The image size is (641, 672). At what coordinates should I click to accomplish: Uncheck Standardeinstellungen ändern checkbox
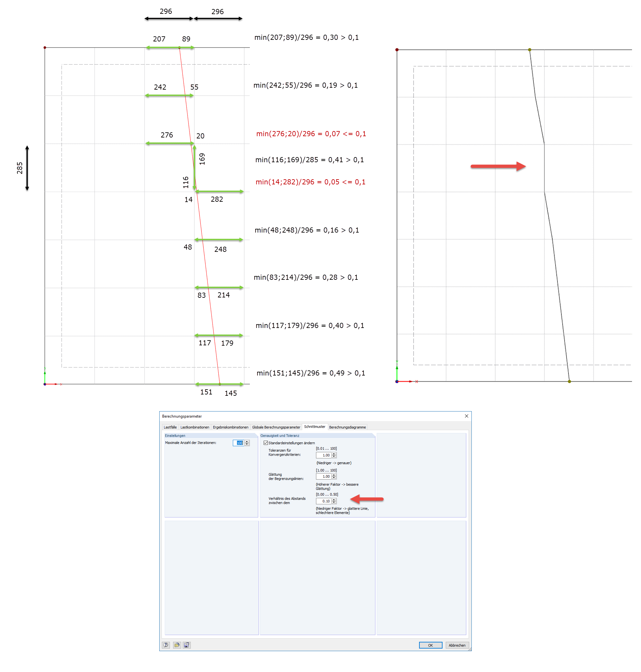click(x=266, y=443)
